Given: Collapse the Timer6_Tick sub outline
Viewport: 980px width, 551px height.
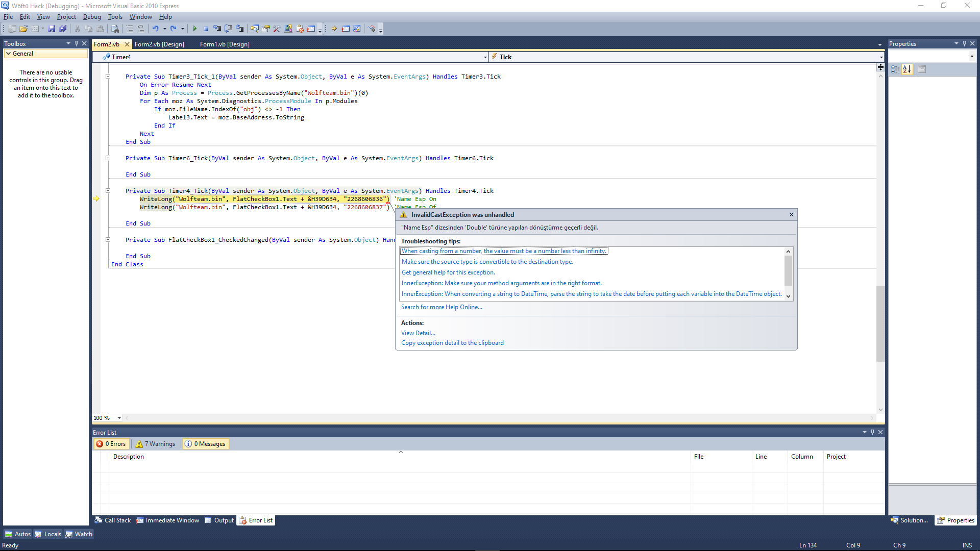Looking at the screenshot, I should click(x=108, y=158).
